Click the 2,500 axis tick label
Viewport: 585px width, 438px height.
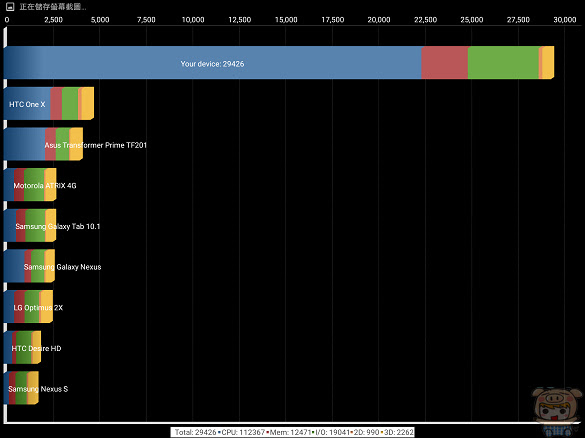(x=53, y=20)
